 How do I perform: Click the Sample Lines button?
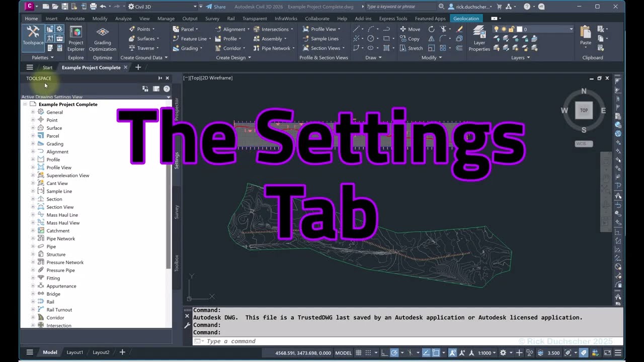click(x=320, y=39)
